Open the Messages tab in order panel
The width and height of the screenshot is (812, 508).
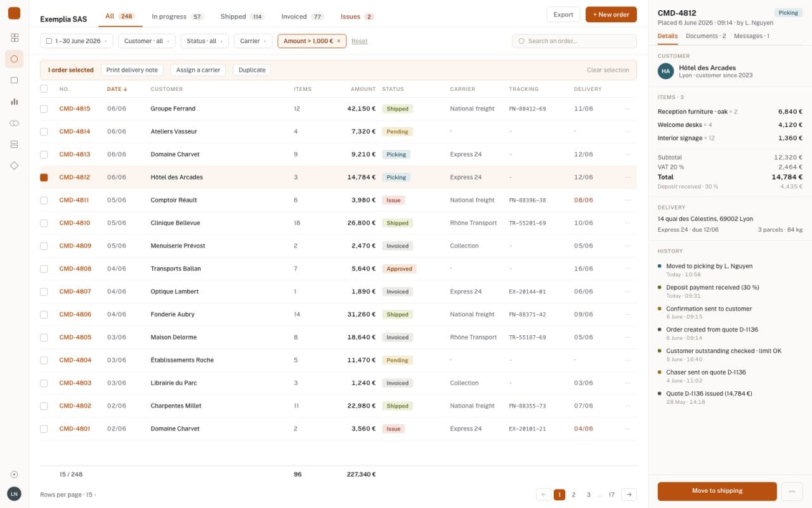click(x=752, y=36)
